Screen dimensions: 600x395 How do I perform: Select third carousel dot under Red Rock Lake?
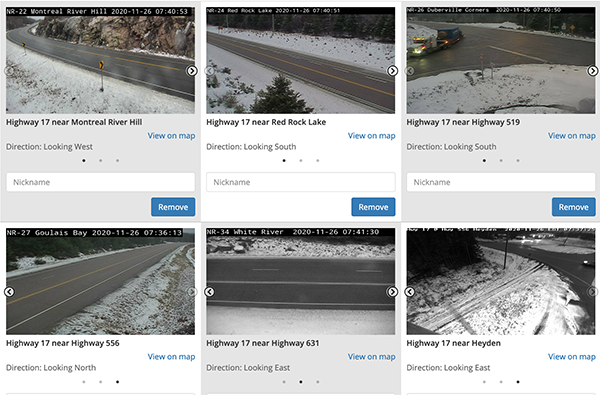(x=318, y=160)
